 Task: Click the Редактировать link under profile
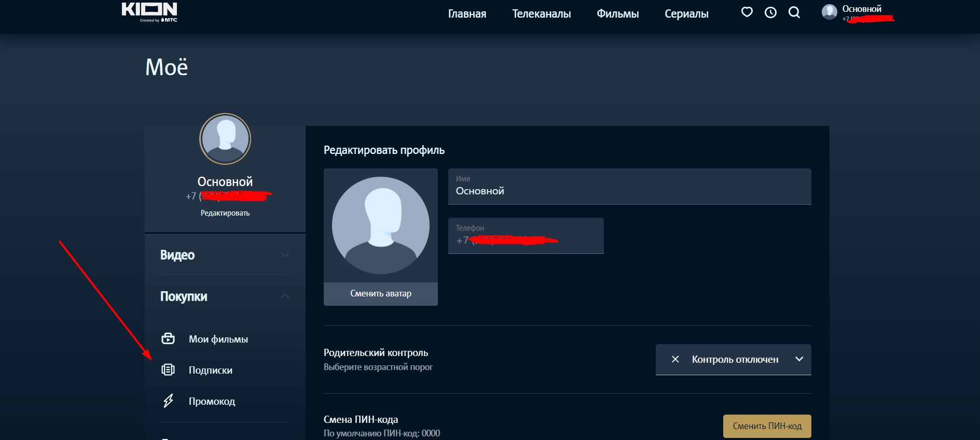click(225, 213)
